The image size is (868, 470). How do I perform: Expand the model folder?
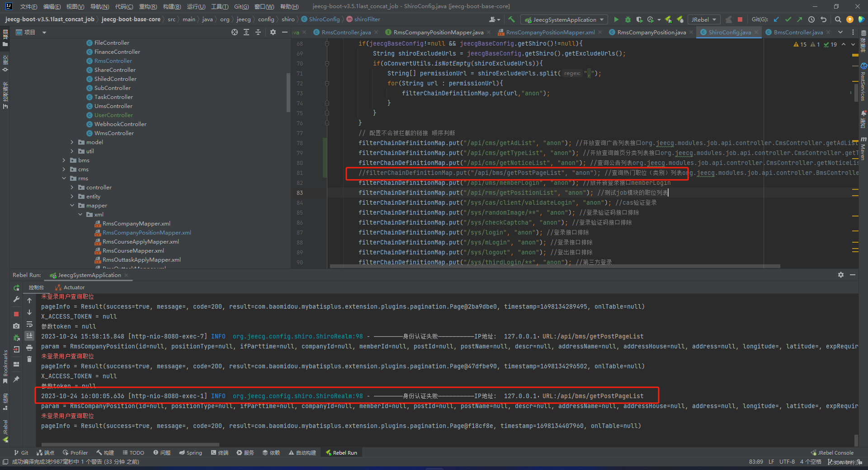[x=72, y=142]
